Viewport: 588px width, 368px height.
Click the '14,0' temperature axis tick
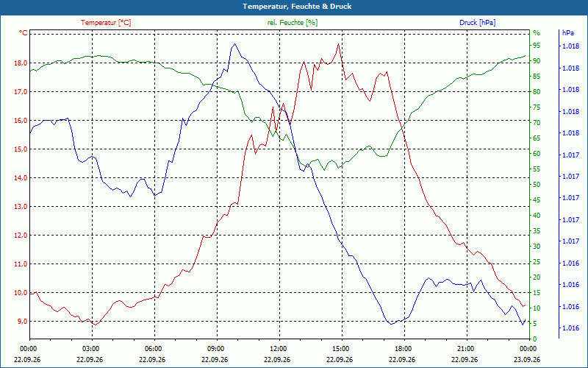(21, 178)
